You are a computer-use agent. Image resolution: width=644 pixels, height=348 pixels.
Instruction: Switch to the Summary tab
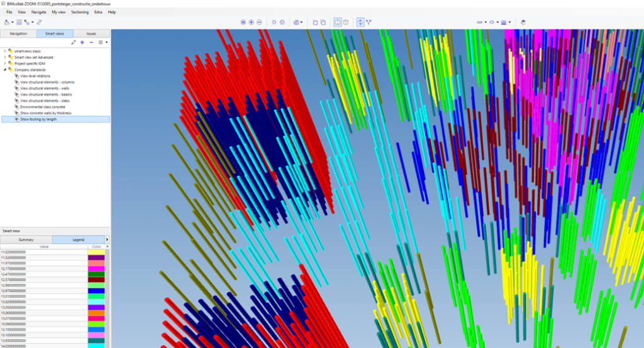point(26,240)
